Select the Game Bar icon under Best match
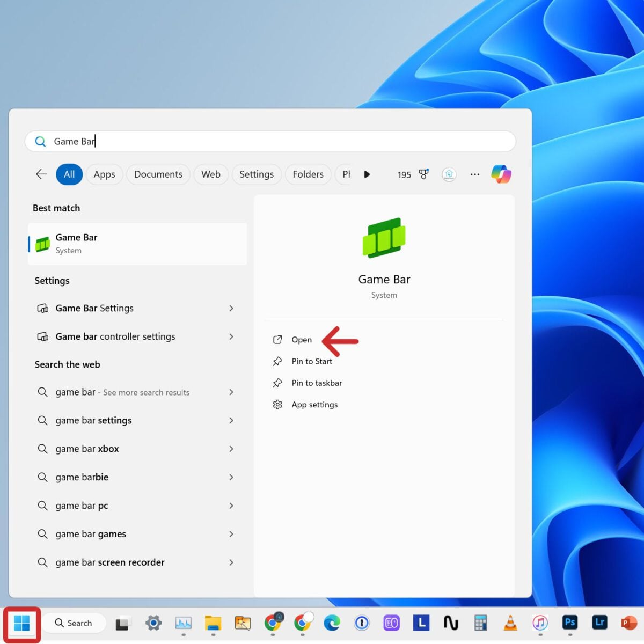The width and height of the screenshot is (644, 644). [42, 243]
